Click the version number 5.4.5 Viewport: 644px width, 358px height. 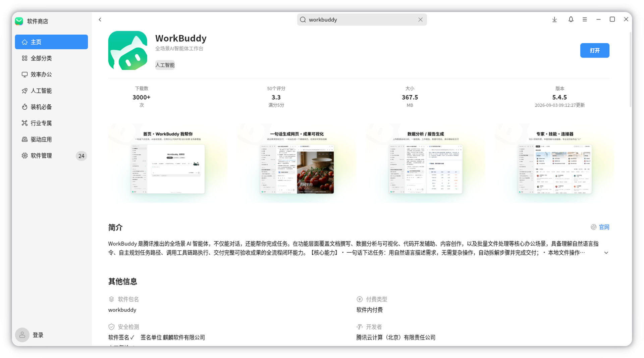(x=559, y=97)
